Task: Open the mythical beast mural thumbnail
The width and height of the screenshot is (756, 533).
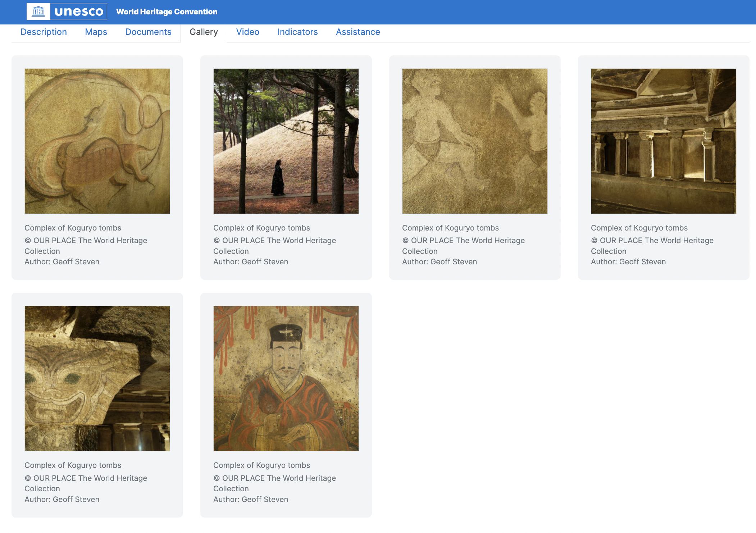Action: [97, 141]
